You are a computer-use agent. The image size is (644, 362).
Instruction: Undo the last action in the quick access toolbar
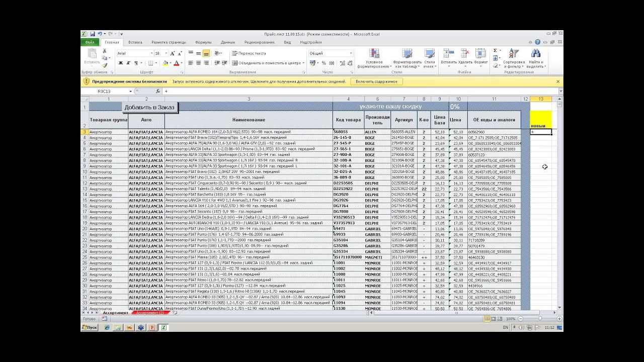[100, 34]
